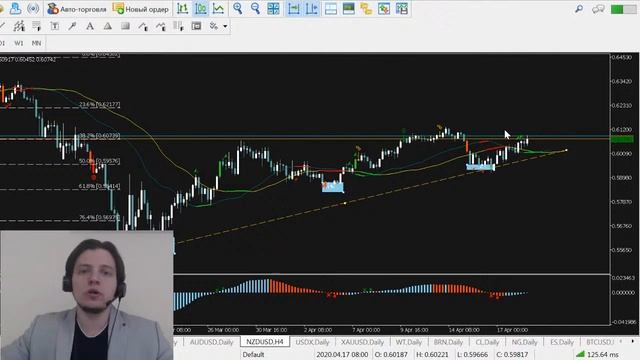Select the arrows symbol tool

[x=213, y=26]
